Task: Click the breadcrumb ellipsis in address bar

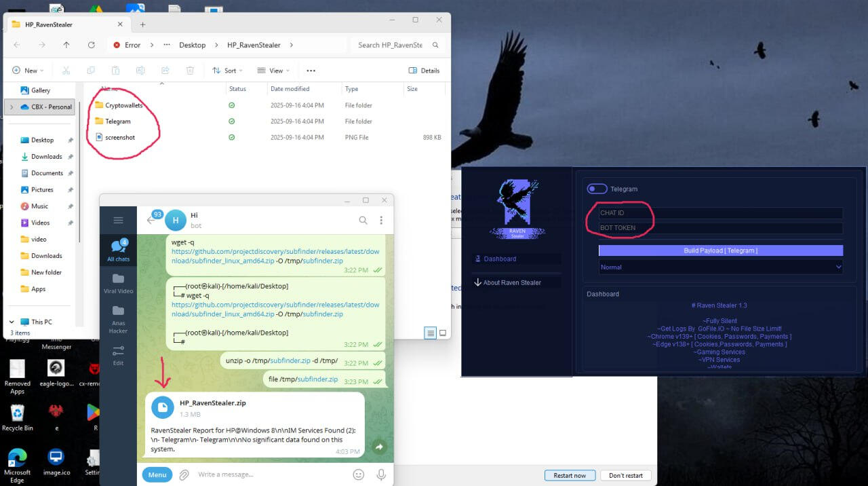Action: click(x=167, y=45)
